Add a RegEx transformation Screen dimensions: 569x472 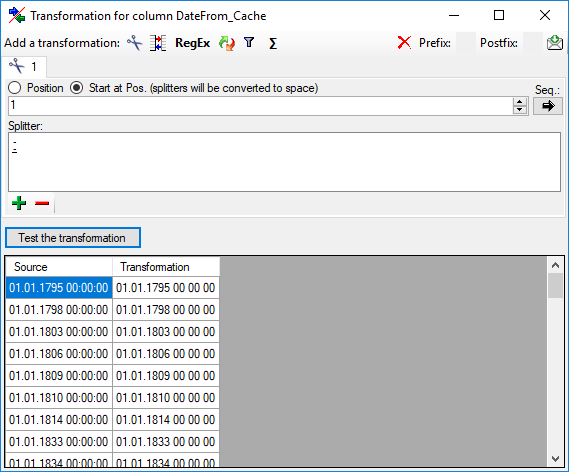click(192, 43)
